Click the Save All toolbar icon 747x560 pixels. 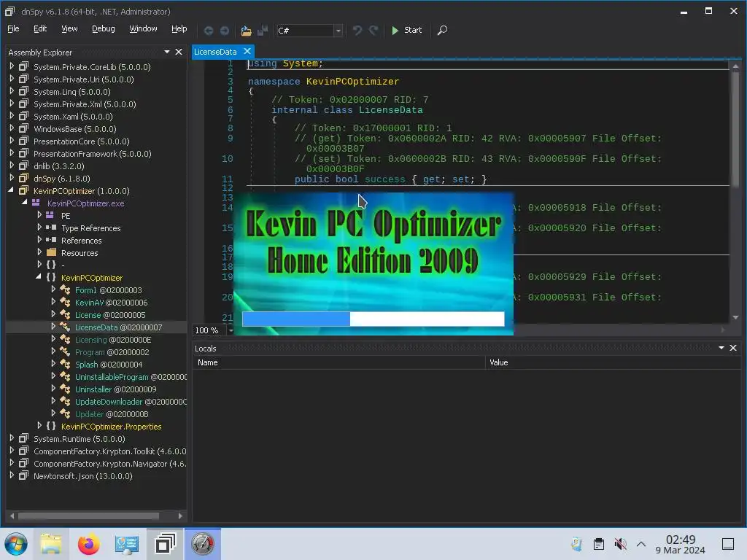(263, 31)
